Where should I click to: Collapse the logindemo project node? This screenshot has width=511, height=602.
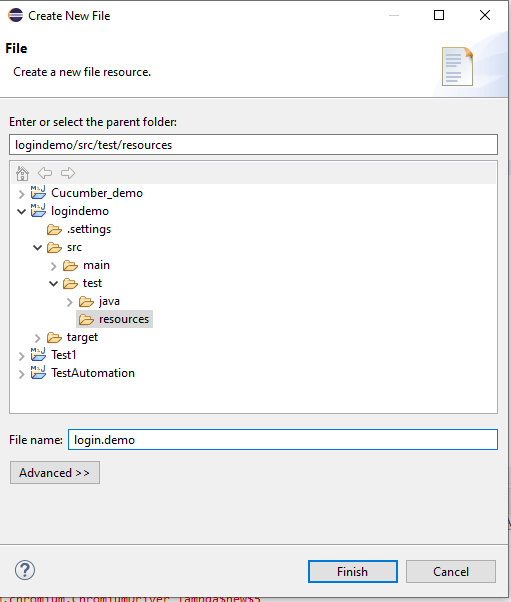[21, 211]
